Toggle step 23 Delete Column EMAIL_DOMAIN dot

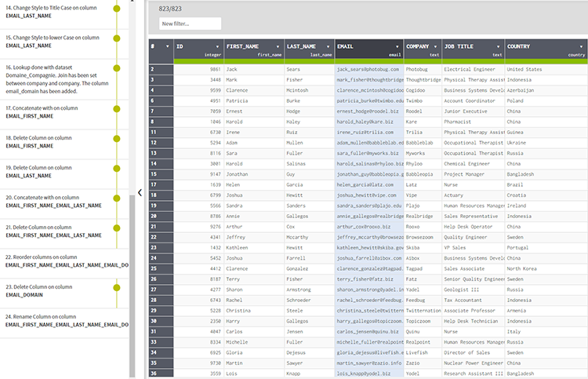click(117, 286)
